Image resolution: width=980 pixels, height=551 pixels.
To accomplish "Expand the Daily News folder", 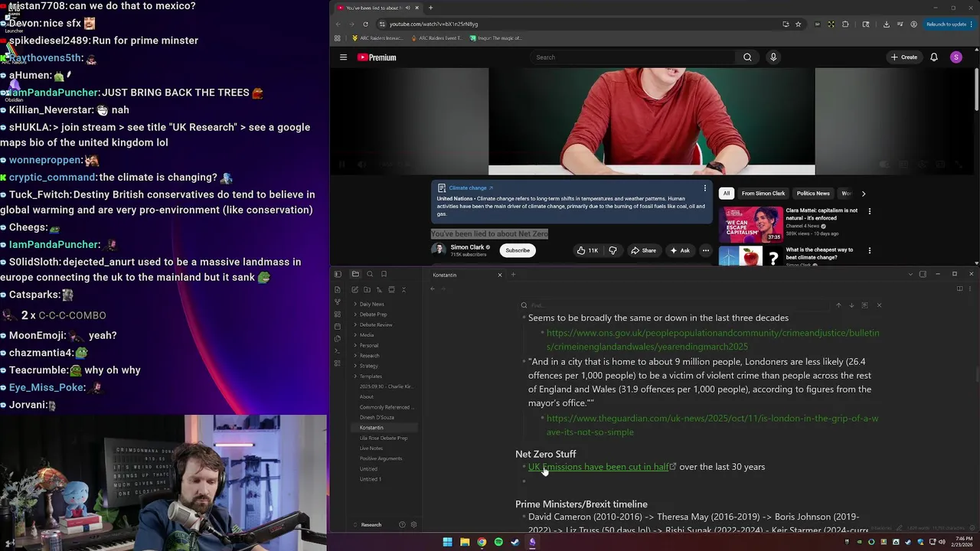I will click(372, 304).
